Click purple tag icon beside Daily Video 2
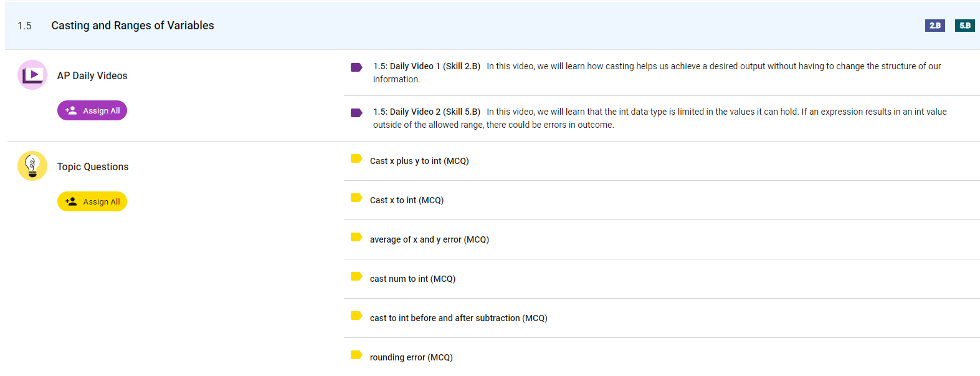The image size is (980, 376). [356, 113]
